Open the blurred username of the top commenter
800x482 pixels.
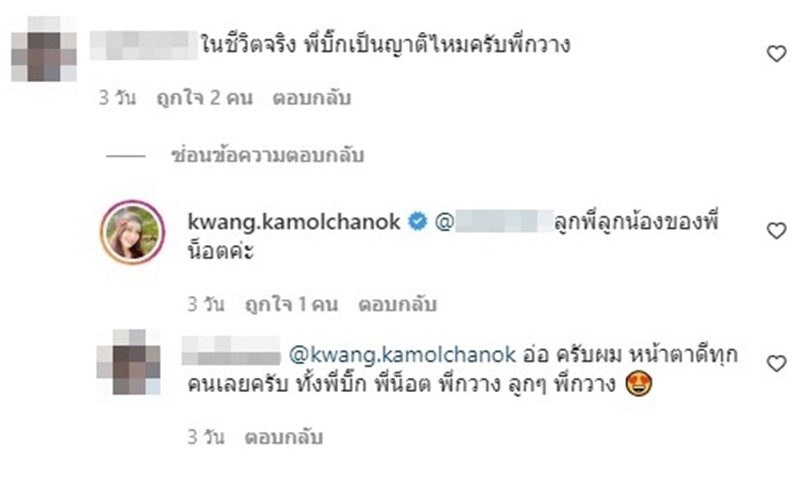point(144,45)
